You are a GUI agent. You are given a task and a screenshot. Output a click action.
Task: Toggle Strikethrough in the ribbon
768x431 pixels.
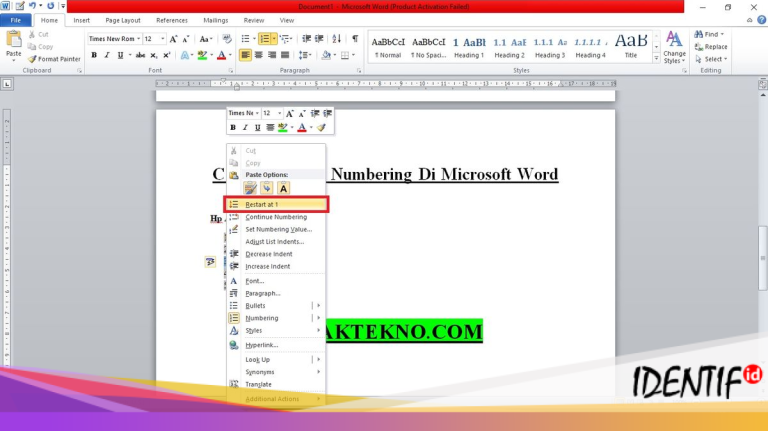click(x=141, y=55)
